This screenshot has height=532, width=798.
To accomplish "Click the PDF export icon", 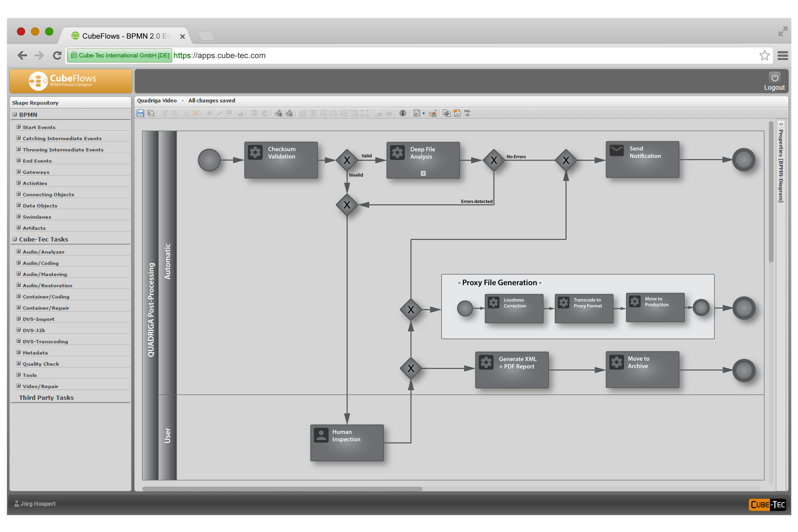I will (x=457, y=113).
